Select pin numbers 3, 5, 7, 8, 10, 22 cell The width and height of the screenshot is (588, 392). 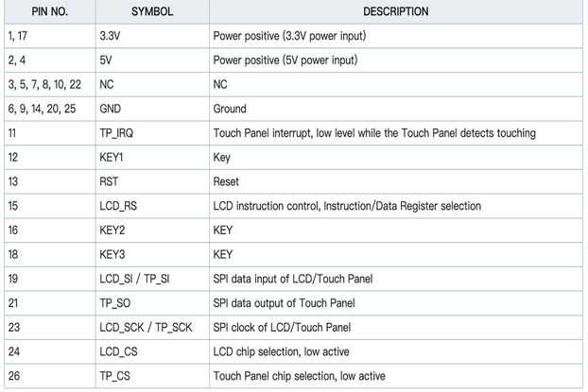coord(50,85)
